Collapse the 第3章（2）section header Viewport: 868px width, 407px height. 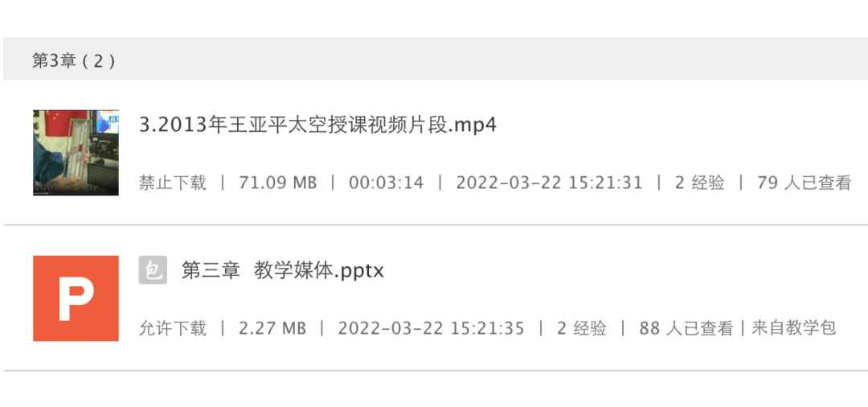pos(435,59)
